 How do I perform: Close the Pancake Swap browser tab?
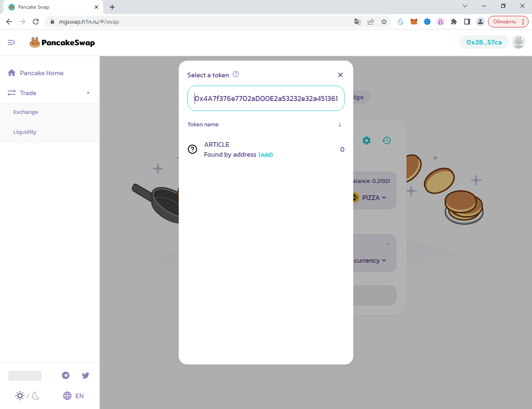click(x=96, y=7)
